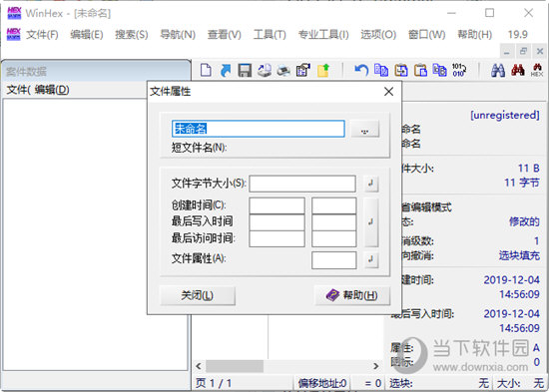This screenshot has width=549, height=392.
Task: Click the WinHex icon in menu bar
Action: tap(13, 34)
